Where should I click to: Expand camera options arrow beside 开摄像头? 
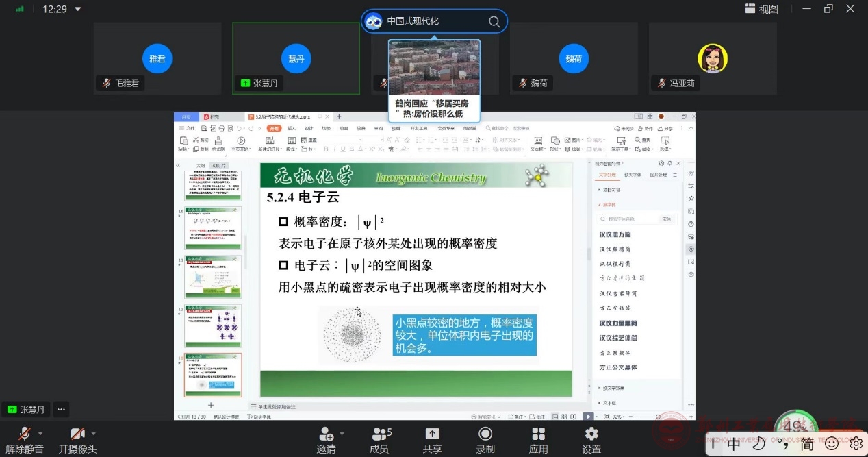[94, 434]
